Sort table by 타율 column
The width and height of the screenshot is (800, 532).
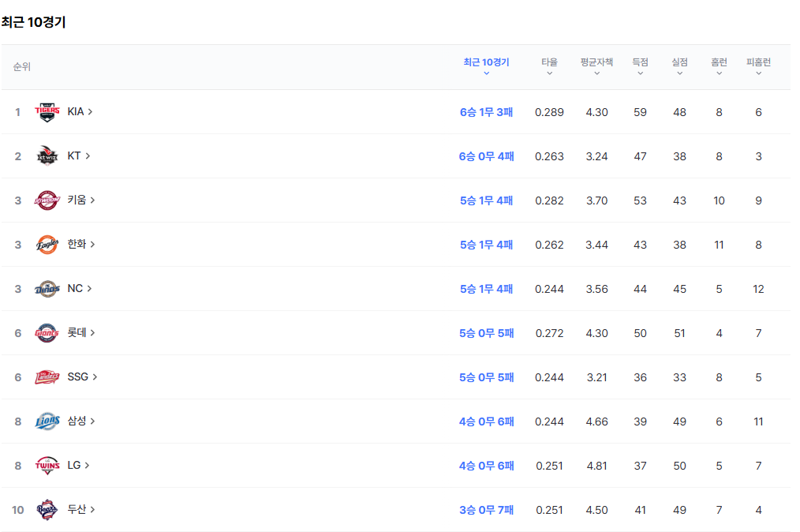[x=549, y=66]
